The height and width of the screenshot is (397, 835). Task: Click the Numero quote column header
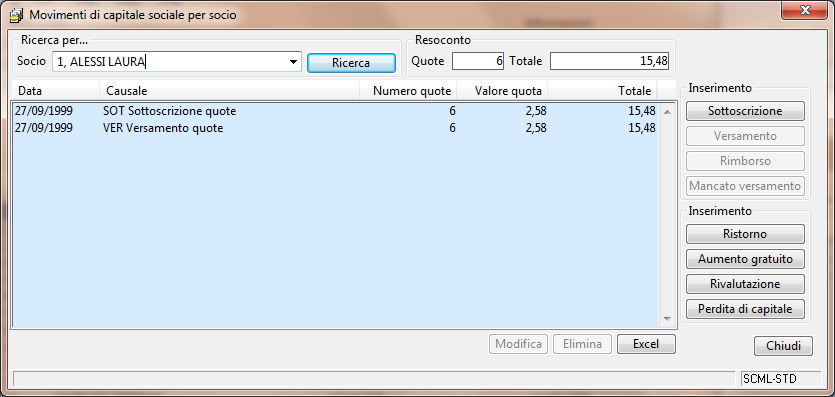click(x=408, y=90)
